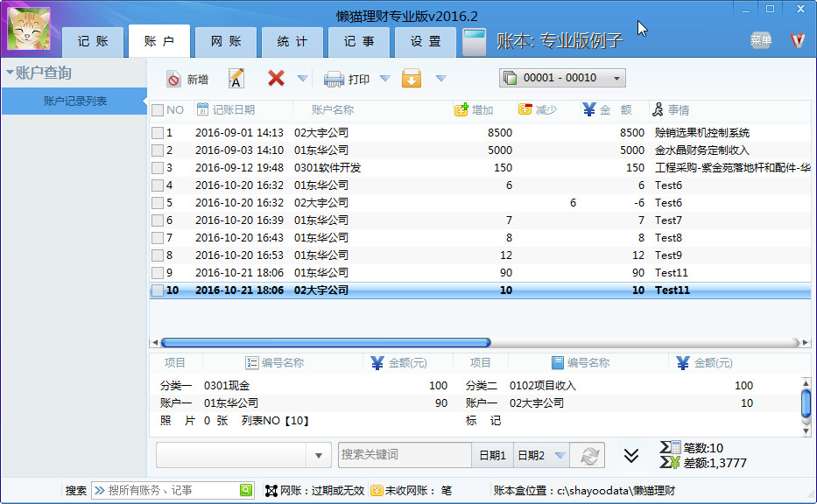This screenshot has width=817, height=504.
Task: Check the box for record 7
Action: point(158,238)
